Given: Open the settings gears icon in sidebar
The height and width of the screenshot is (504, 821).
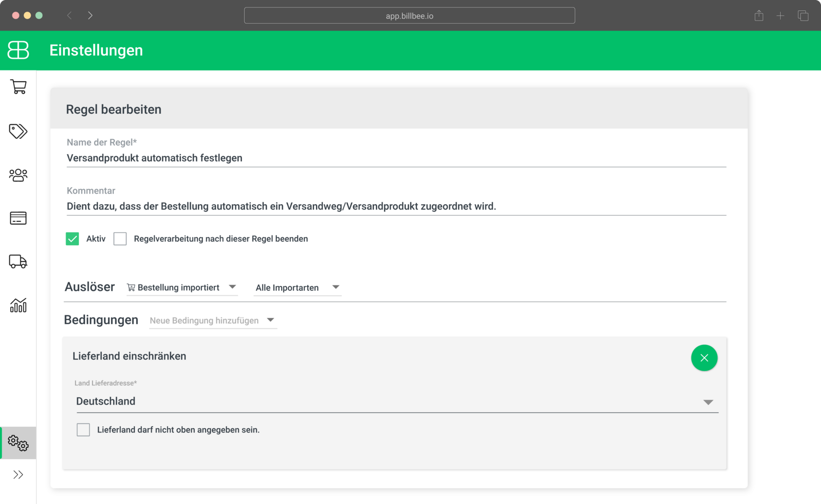Looking at the screenshot, I should pyautogui.click(x=18, y=443).
